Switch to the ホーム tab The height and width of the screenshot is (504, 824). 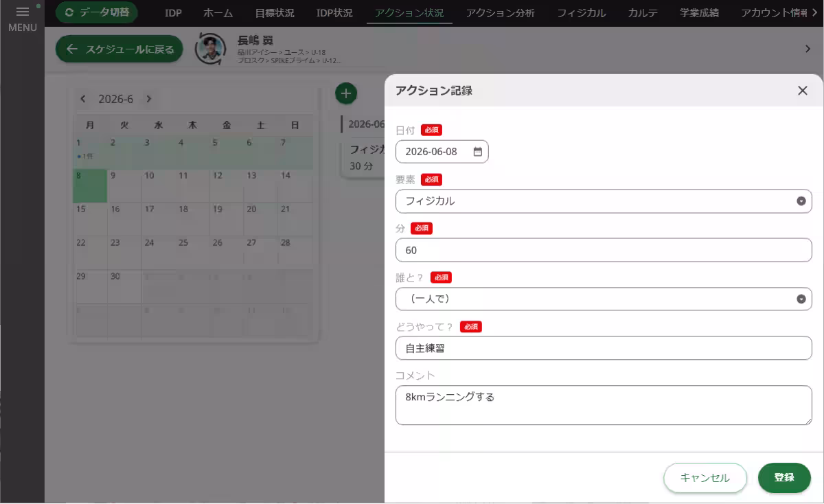click(x=218, y=13)
